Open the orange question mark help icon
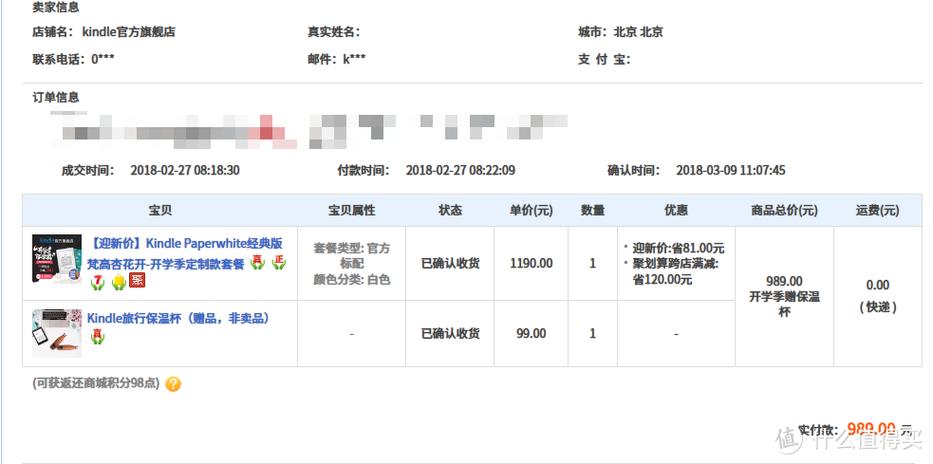 [x=173, y=384]
